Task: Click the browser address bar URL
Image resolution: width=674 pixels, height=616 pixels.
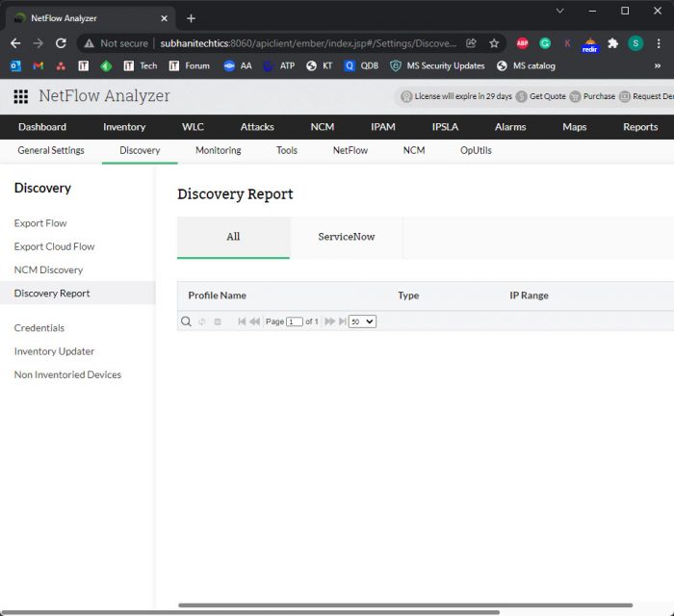Action: click(308, 43)
